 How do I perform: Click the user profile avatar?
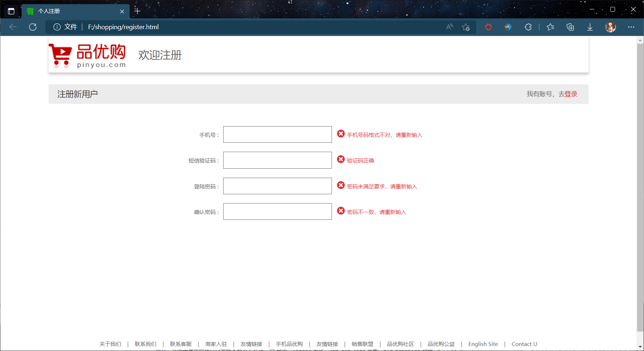tap(611, 27)
